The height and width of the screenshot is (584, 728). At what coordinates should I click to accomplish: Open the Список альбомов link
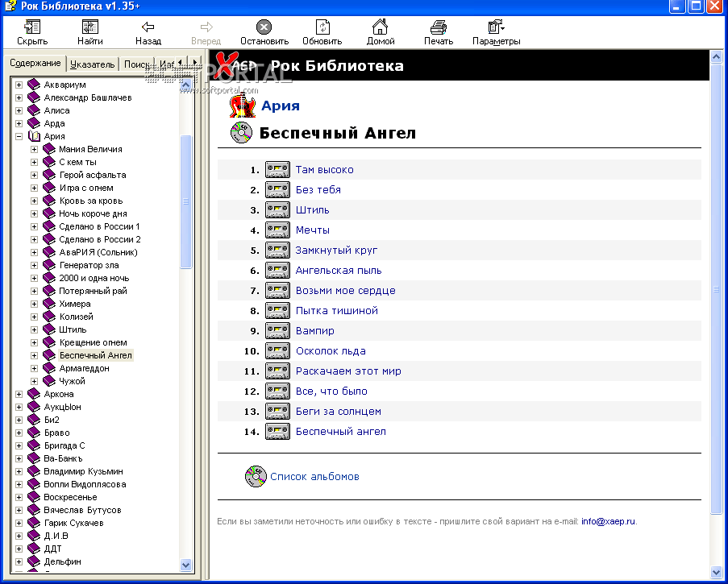314,476
